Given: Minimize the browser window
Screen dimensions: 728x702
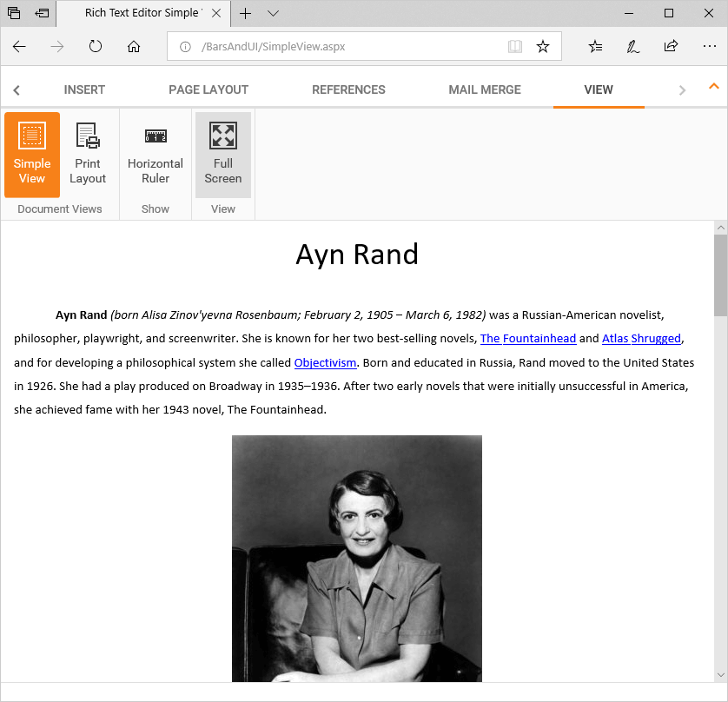Looking at the screenshot, I should [x=629, y=13].
